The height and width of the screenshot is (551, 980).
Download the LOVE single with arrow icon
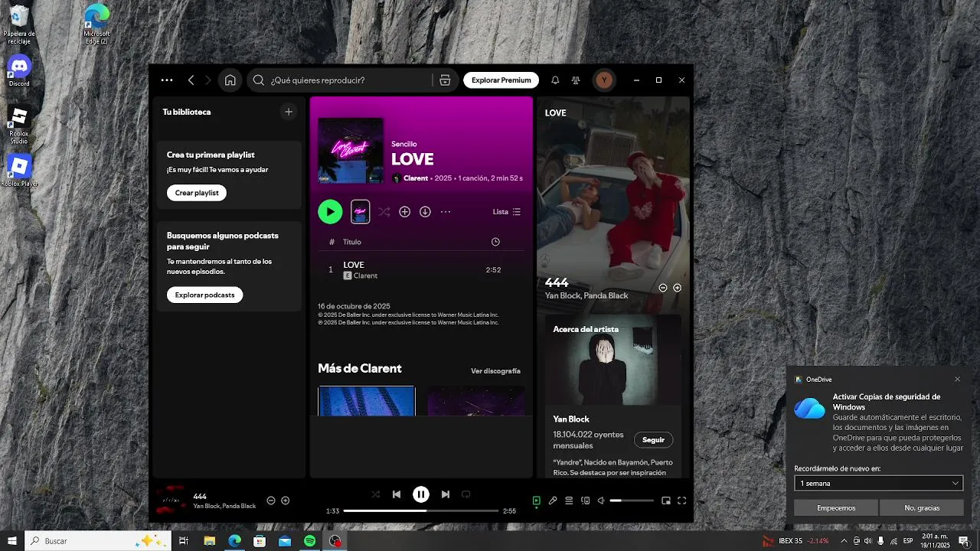425,212
